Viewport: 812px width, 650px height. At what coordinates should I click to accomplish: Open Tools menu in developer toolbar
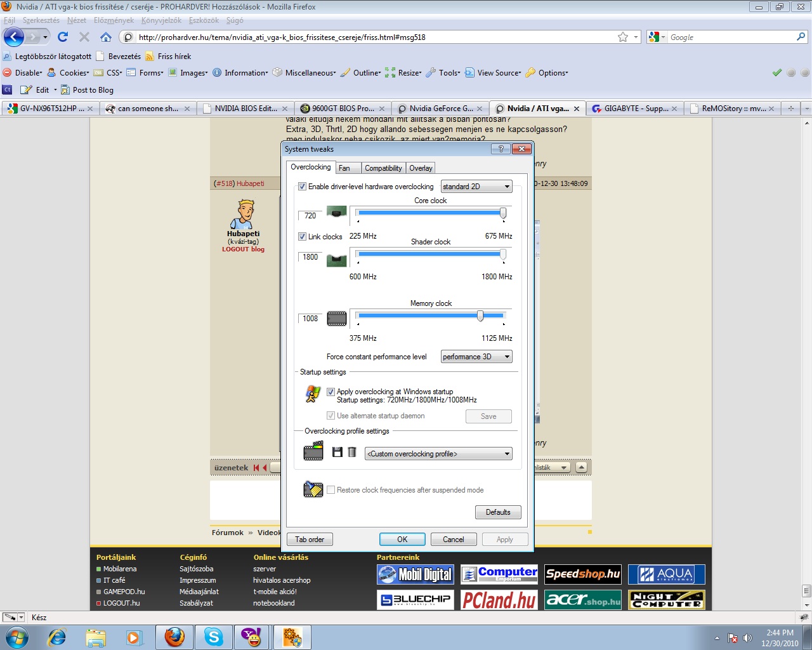pyautogui.click(x=443, y=72)
